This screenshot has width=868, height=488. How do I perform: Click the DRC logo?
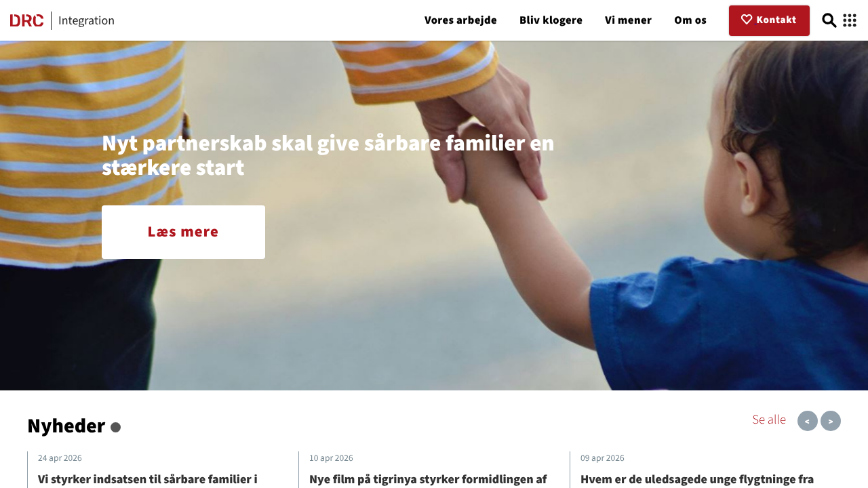pyautogui.click(x=27, y=20)
